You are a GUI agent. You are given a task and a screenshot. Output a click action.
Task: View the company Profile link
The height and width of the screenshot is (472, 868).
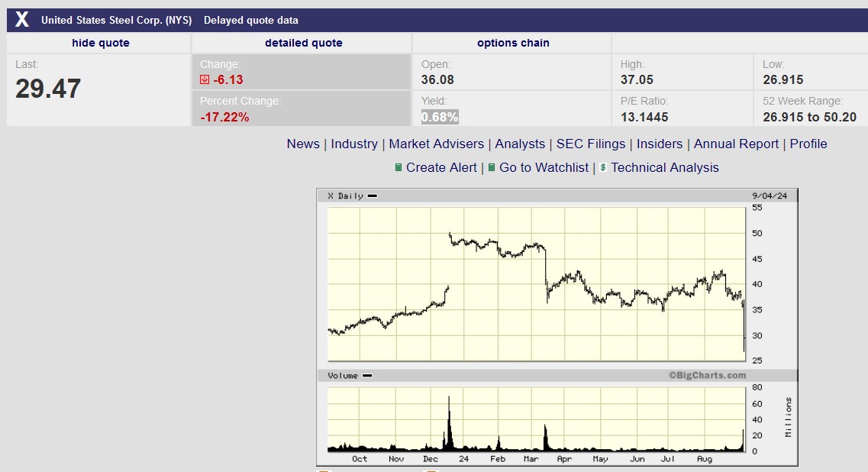click(x=808, y=144)
